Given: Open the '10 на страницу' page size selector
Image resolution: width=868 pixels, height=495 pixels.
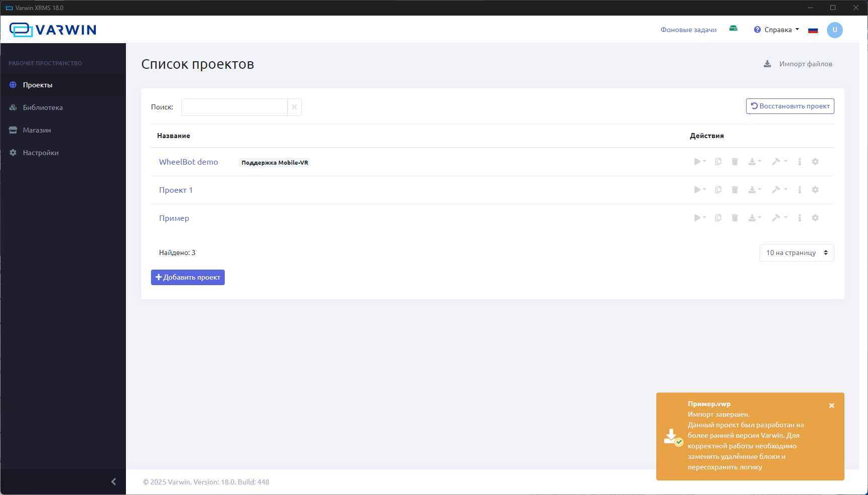Looking at the screenshot, I should pyautogui.click(x=796, y=253).
